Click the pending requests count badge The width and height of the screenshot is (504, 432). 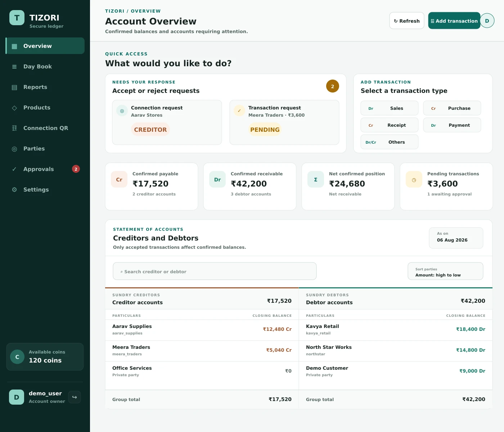(333, 86)
